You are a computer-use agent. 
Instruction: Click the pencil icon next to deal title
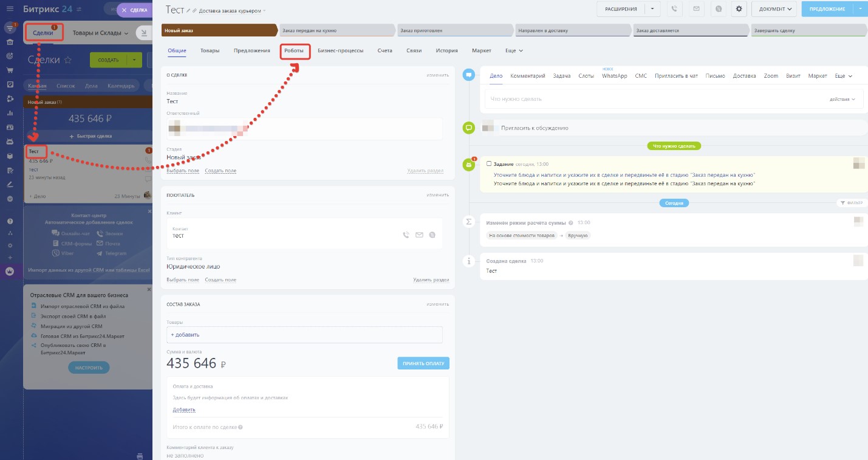point(189,11)
